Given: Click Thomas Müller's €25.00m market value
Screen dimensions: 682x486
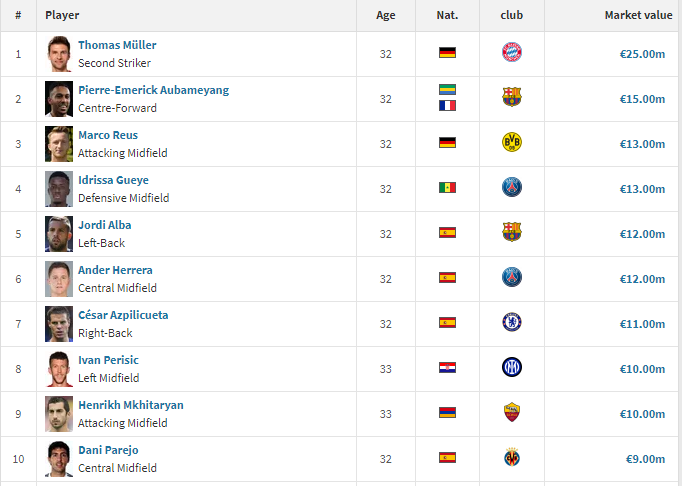Looking at the screenshot, I should pos(642,54).
